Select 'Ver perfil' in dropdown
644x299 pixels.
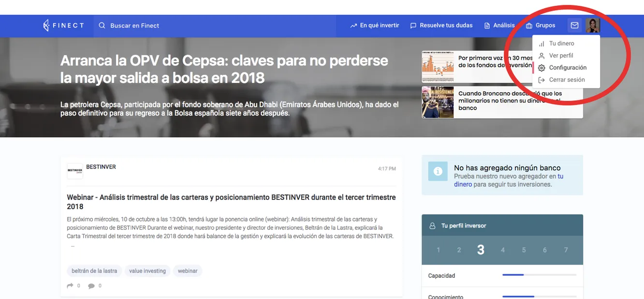561,56
